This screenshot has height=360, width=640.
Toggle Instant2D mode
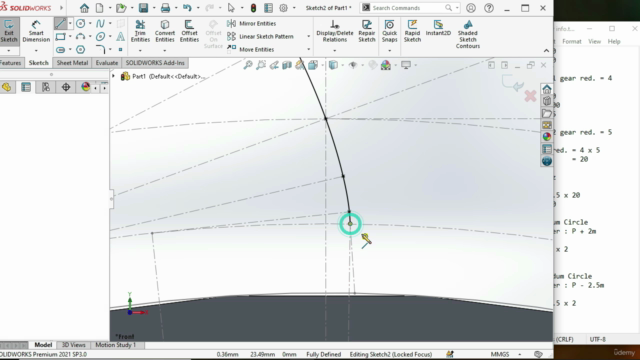click(438, 28)
